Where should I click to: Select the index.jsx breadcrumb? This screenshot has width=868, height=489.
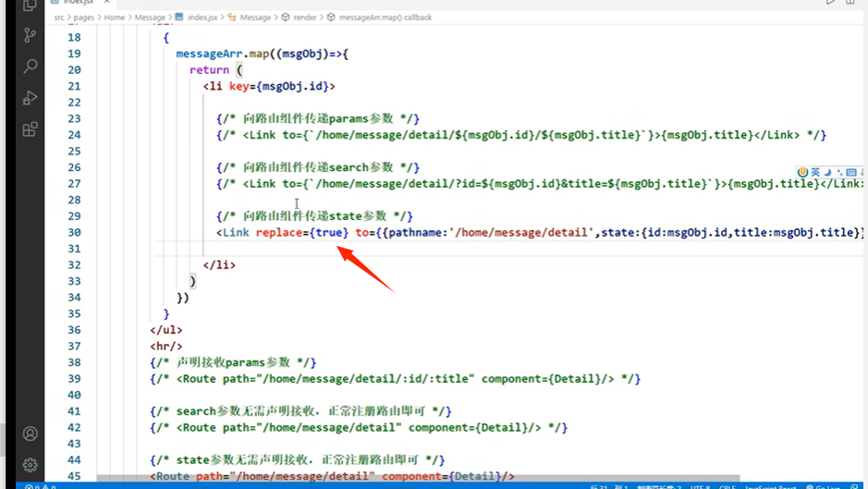pos(202,18)
